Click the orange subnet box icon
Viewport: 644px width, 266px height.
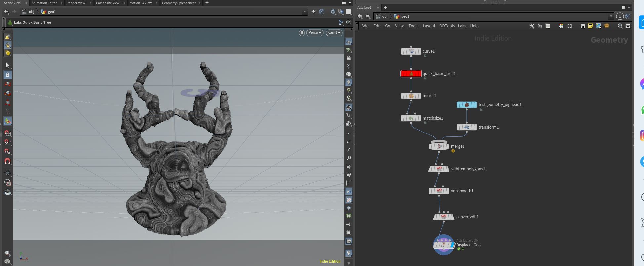(x=607, y=26)
